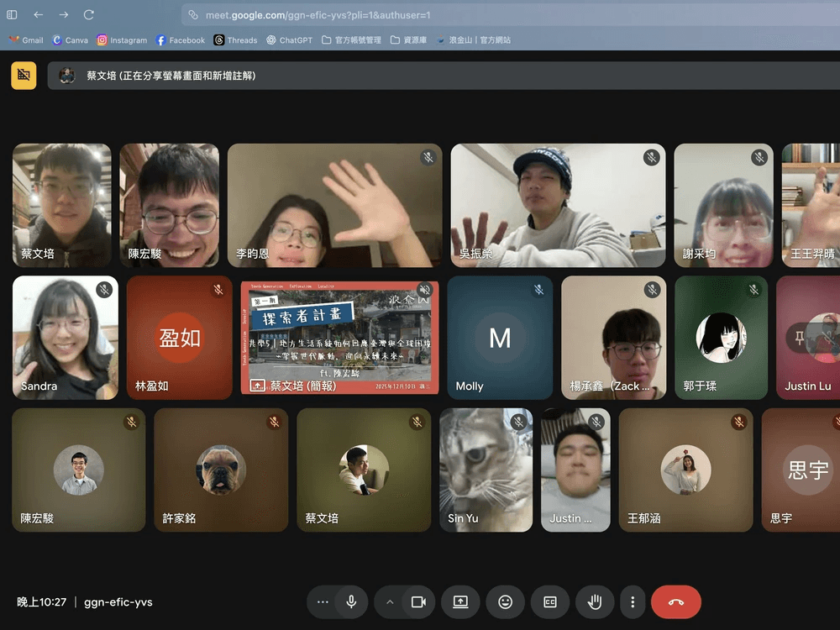Select the 思宇 participant tile
This screenshot has height=630, width=840.
(801, 470)
